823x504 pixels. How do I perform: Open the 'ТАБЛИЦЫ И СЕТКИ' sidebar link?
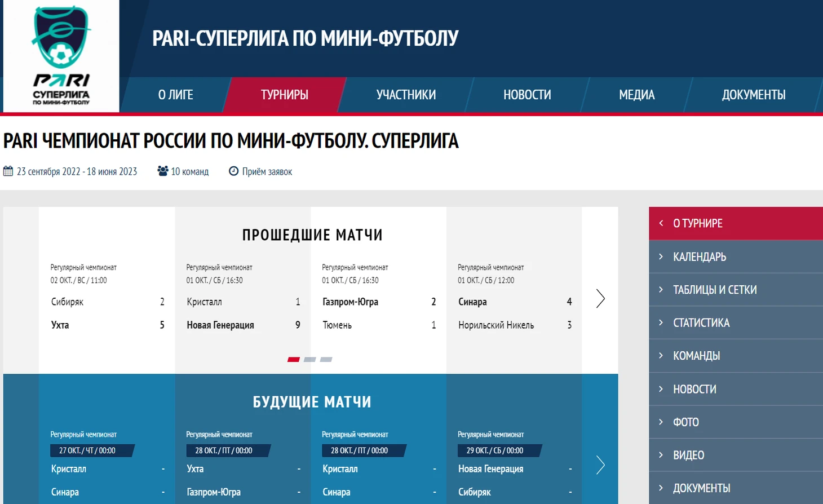(x=715, y=290)
